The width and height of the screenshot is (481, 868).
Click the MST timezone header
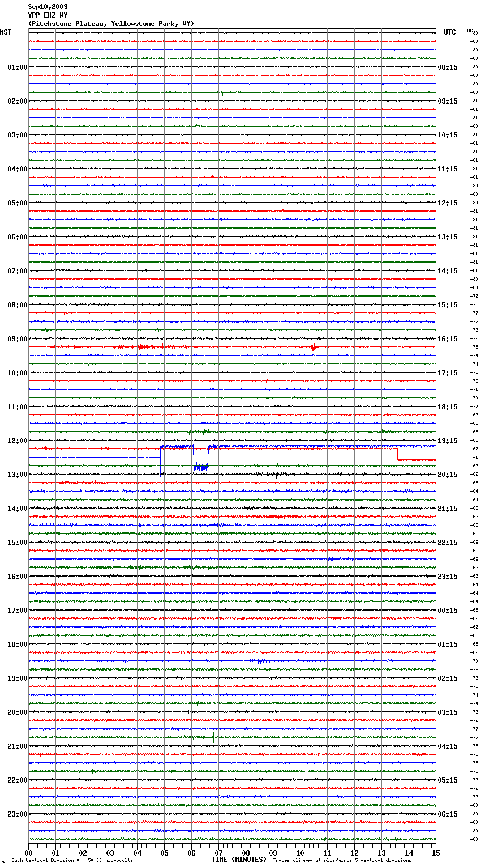click(6, 32)
